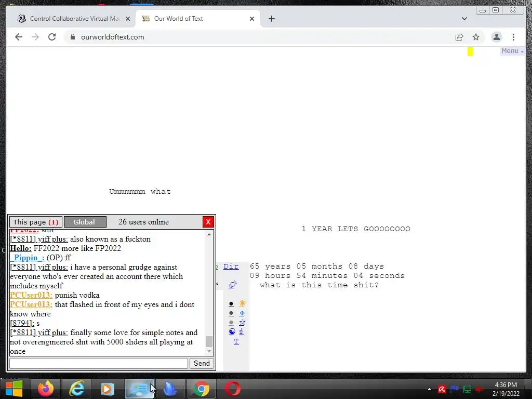
Task: Reload the current page
Action: pyautogui.click(x=52, y=37)
